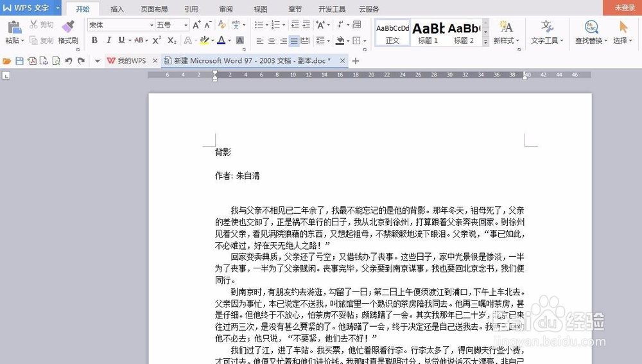This screenshot has height=364, width=642.
Task: Apply the 标题 1 heading style
Action: click(428, 32)
